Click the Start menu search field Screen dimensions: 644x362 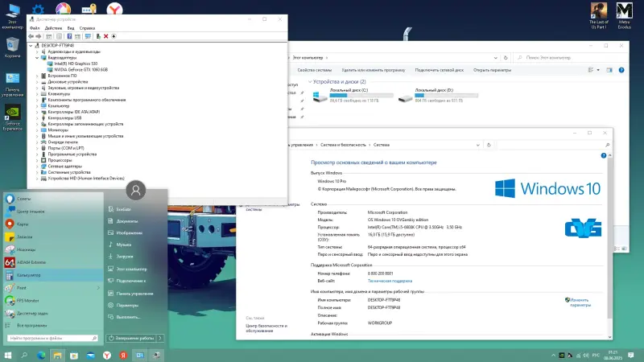(x=52, y=338)
